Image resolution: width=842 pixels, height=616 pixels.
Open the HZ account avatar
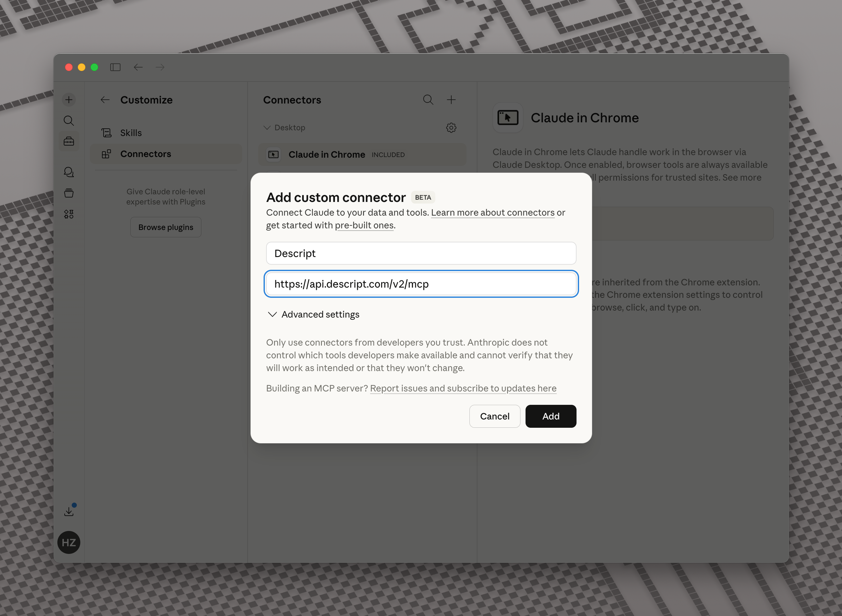(x=69, y=542)
